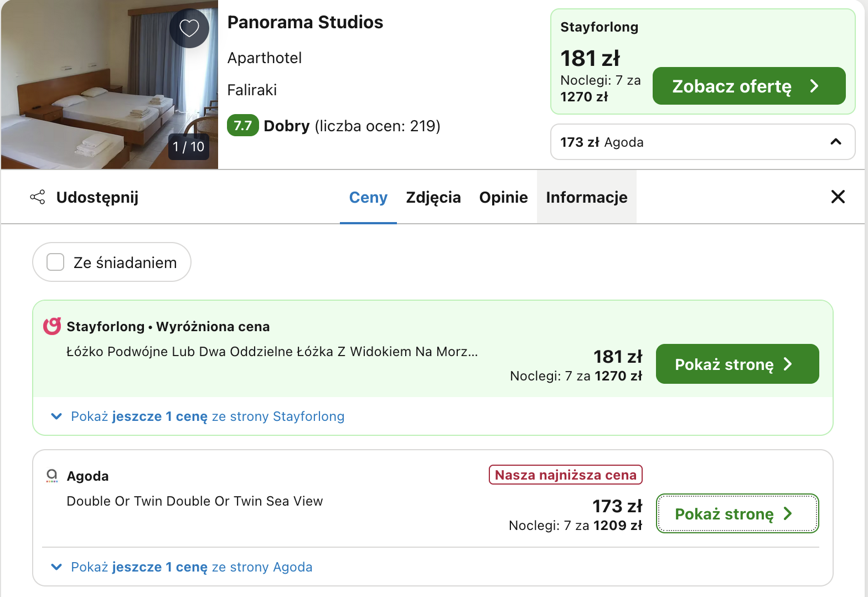Click Pokaż stronę for Agoda
The height and width of the screenshot is (597, 868).
coord(737,513)
